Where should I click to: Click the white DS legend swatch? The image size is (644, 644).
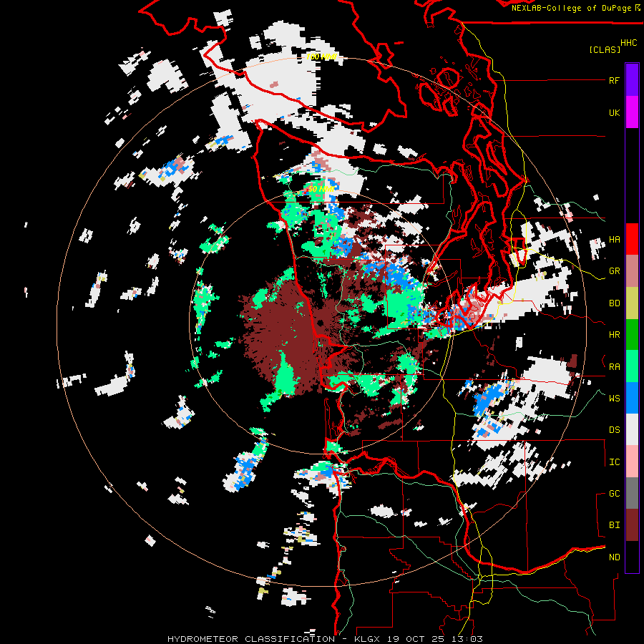[632, 429]
